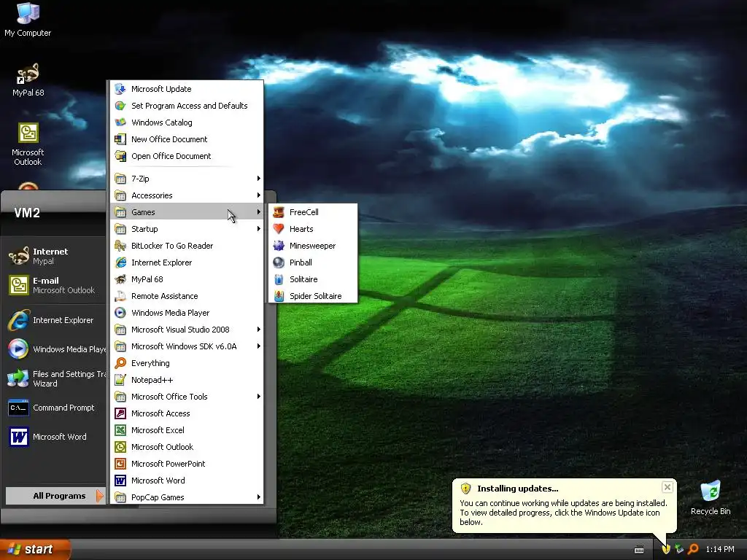
Task: Click the Everything magnifier tray icon
Action: coord(693,549)
